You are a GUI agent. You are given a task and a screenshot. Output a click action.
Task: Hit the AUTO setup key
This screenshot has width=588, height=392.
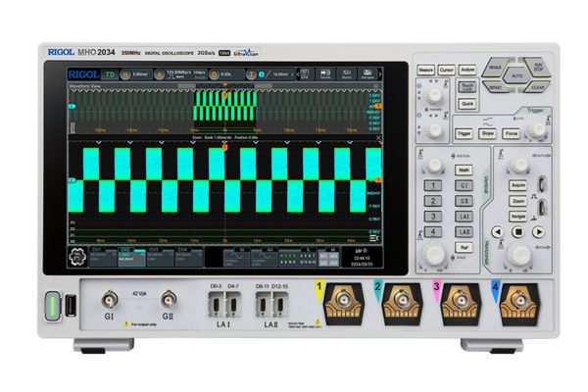pyautogui.click(x=517, y=76)
